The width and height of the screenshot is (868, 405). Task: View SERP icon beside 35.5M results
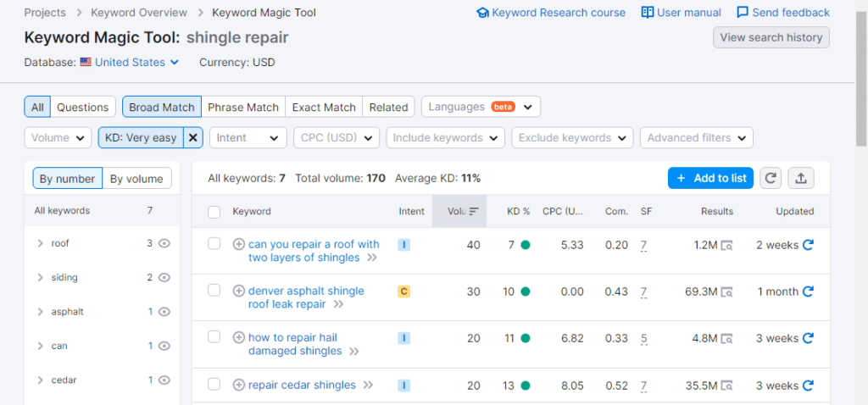pyautogui.click(x=726, y=386)
